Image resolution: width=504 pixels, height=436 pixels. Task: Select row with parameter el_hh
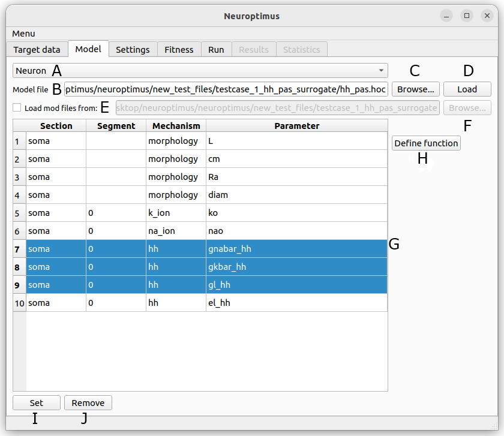(x=200, y=303)
